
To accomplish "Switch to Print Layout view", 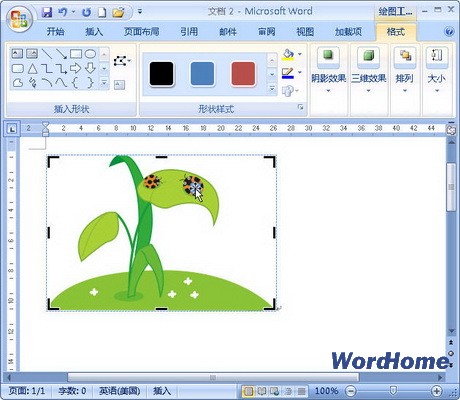I will click(248, 391).
